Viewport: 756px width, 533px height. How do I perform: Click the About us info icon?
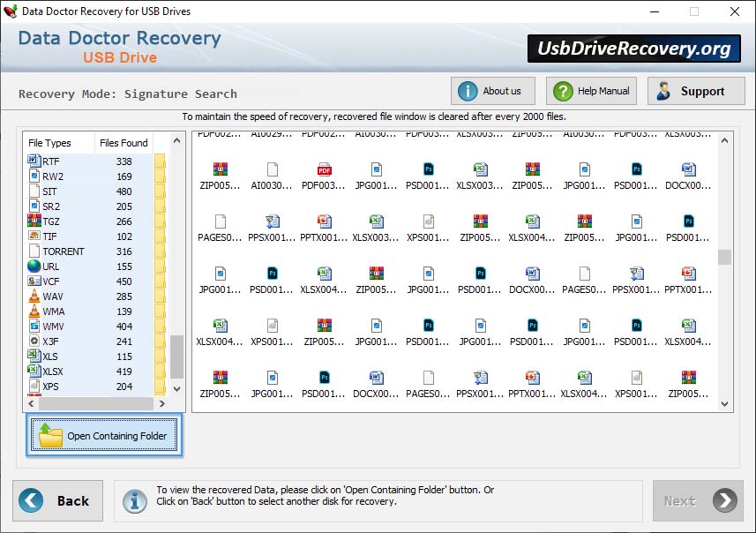pos(468,91)
